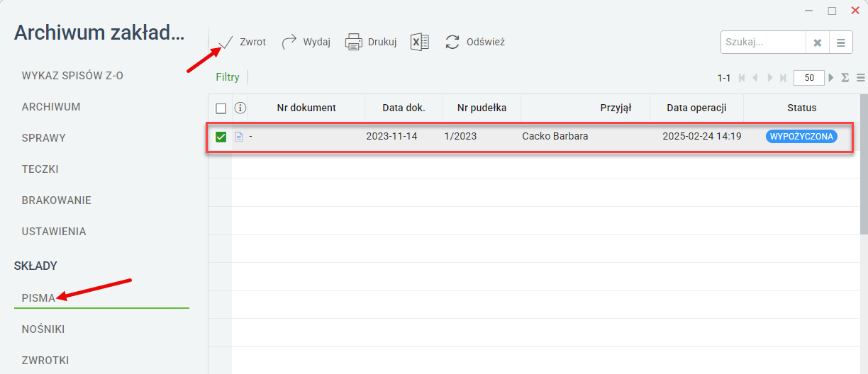This screenshot has width=868, height=374.
Task: Open the USTAWIENIA section
Action: pyautogui.click(x=54, y=232)
